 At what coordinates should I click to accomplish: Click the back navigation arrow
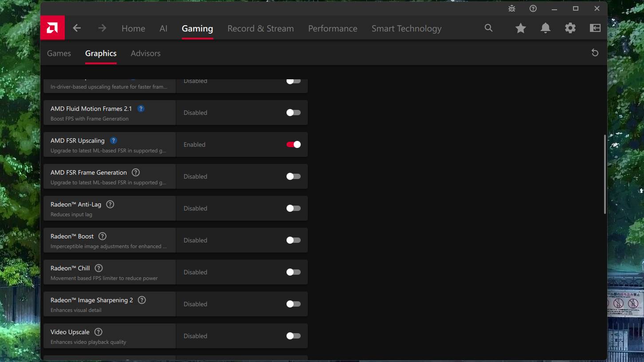[76, 27]
